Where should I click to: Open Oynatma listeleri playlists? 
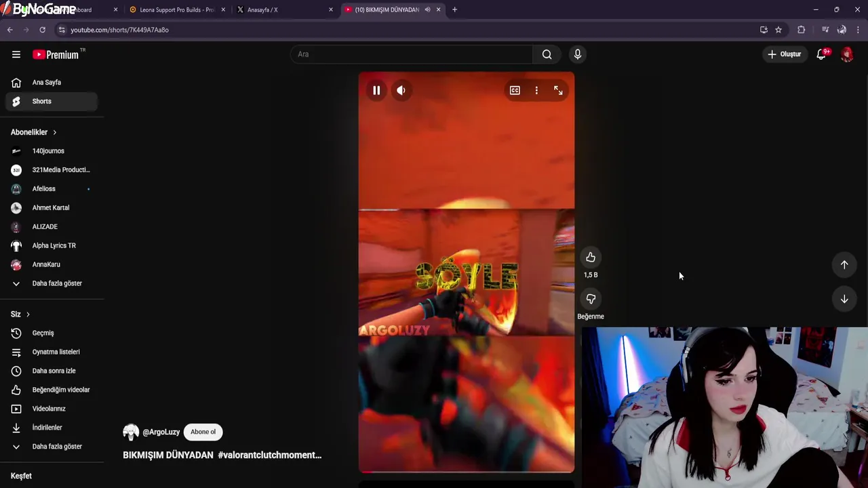[x=52, y=352]
